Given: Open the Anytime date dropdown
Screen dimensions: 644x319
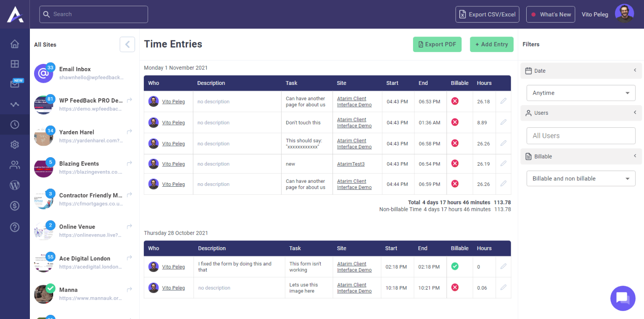Looking at the screenshot, I should tap(580, 93).
